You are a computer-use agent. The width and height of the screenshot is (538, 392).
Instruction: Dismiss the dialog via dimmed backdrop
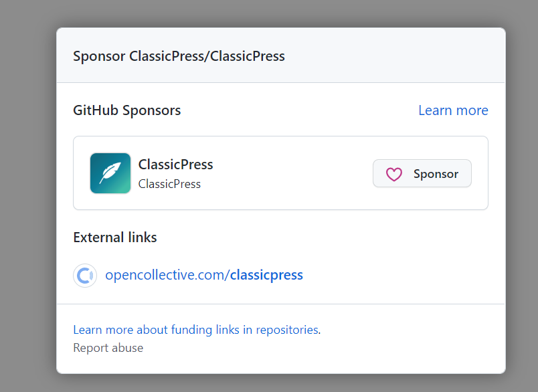[27, 201]
